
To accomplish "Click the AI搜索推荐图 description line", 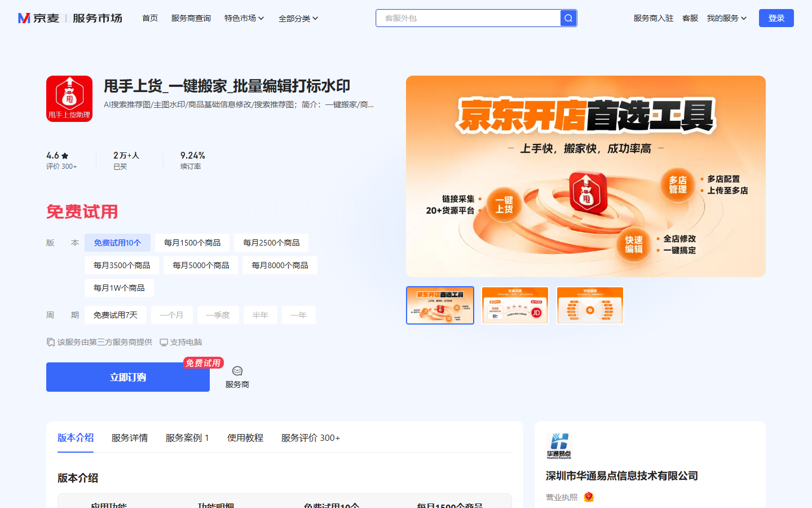I will pyautogui.click(x=239, y=104).
